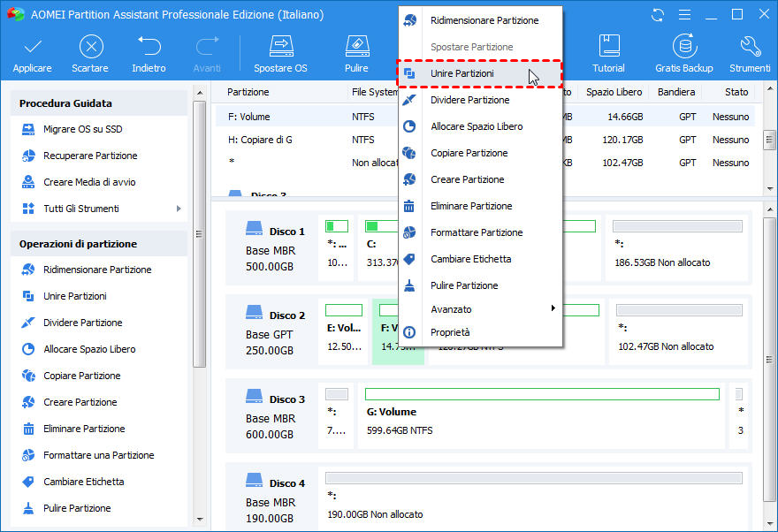Sort by Bandiera column header
The width and height of the screenshot is (778, 532).
(676, 92)
